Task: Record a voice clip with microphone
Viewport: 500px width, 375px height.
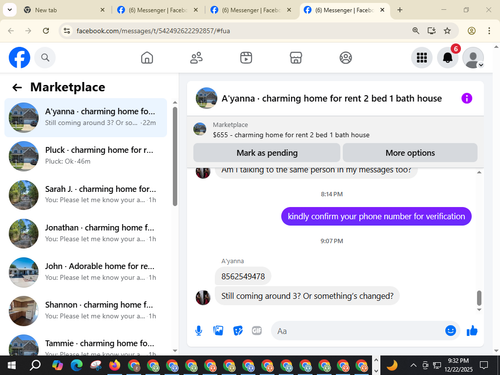Action: click(x=199, y=331)
